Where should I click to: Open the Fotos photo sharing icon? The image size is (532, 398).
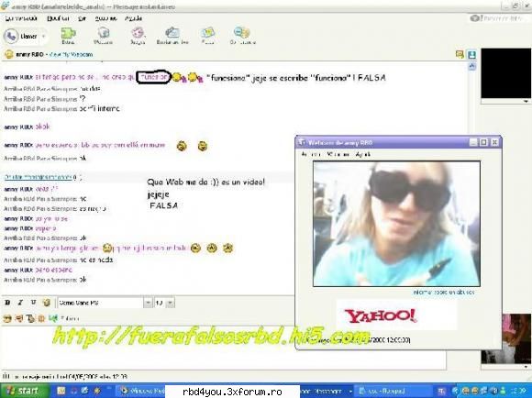(207, 36)
